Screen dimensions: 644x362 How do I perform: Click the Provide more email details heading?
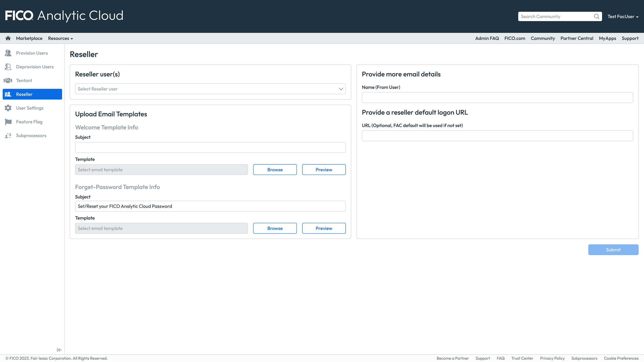401,74
